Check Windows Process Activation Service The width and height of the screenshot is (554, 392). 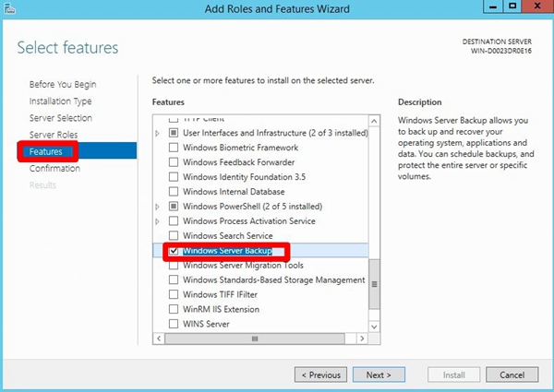[174, 220]
